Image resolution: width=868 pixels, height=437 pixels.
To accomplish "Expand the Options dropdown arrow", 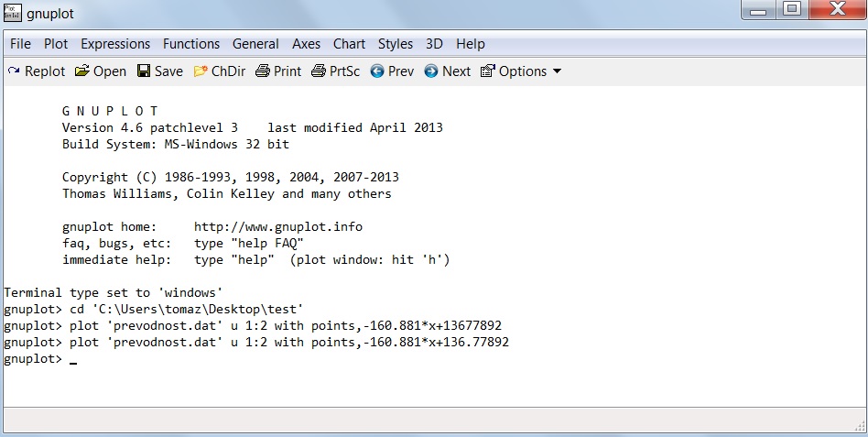I will click(557, 71).
